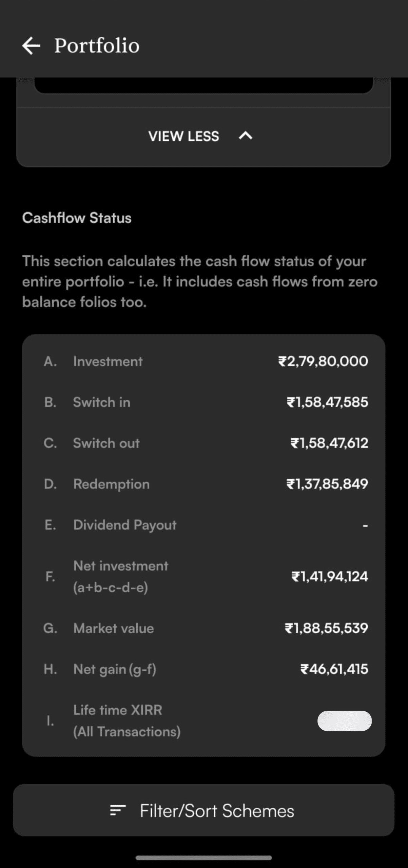The width and height of the screenshot is (408, 868).
Task: Click the cash flow description paragraph
Action: 200,281
